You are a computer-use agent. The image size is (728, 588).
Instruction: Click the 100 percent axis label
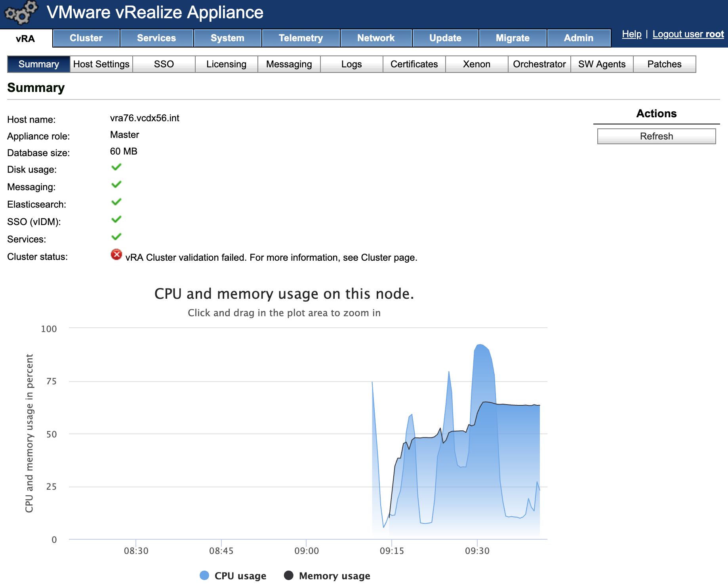click(49, 329)
